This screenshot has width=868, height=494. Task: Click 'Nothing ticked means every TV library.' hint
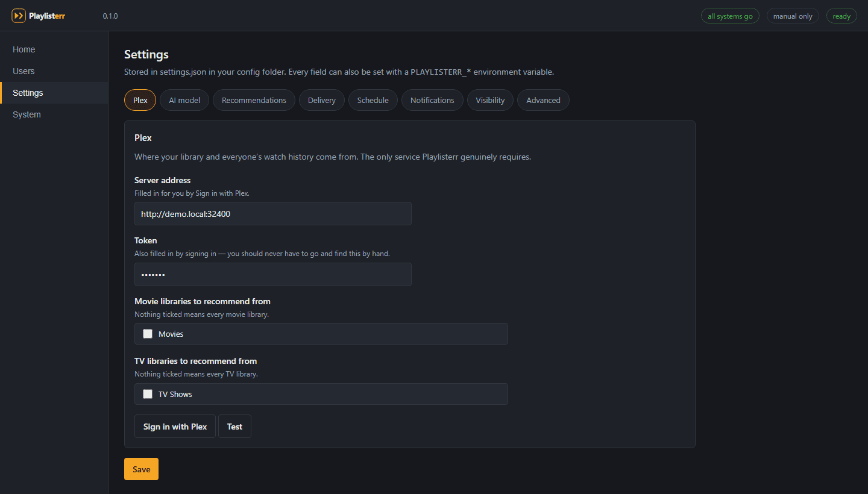point(196,374)
